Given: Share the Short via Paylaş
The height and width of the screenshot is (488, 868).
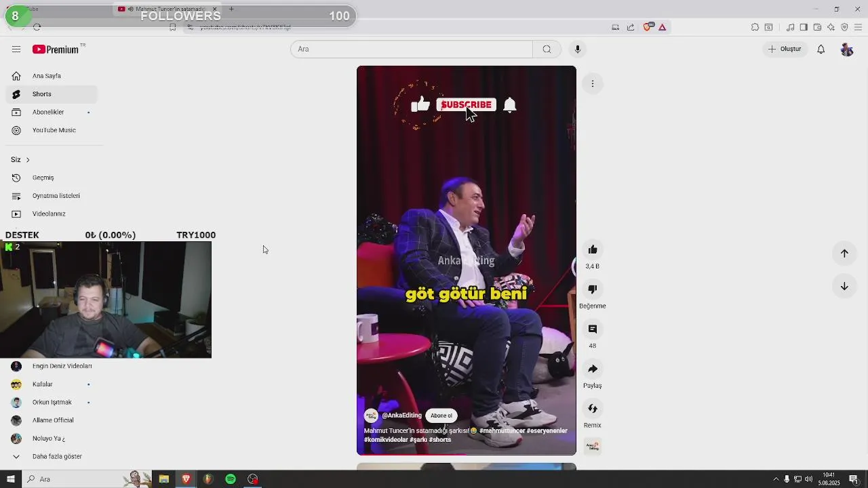Looking at the screenshot, I should (593, 369).
